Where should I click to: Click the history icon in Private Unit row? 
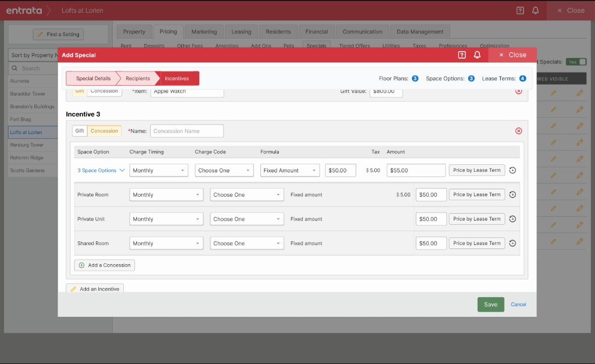click(x=512, y=219)
